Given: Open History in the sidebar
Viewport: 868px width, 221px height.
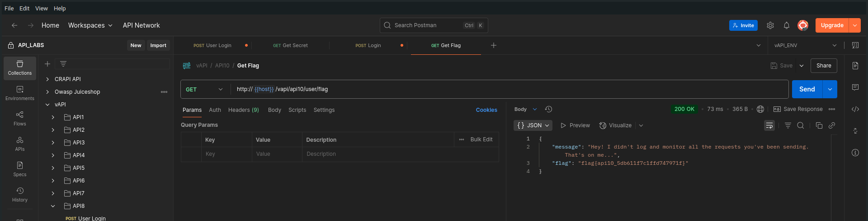Looking at the screenshot, I should (x=20, y=195).
